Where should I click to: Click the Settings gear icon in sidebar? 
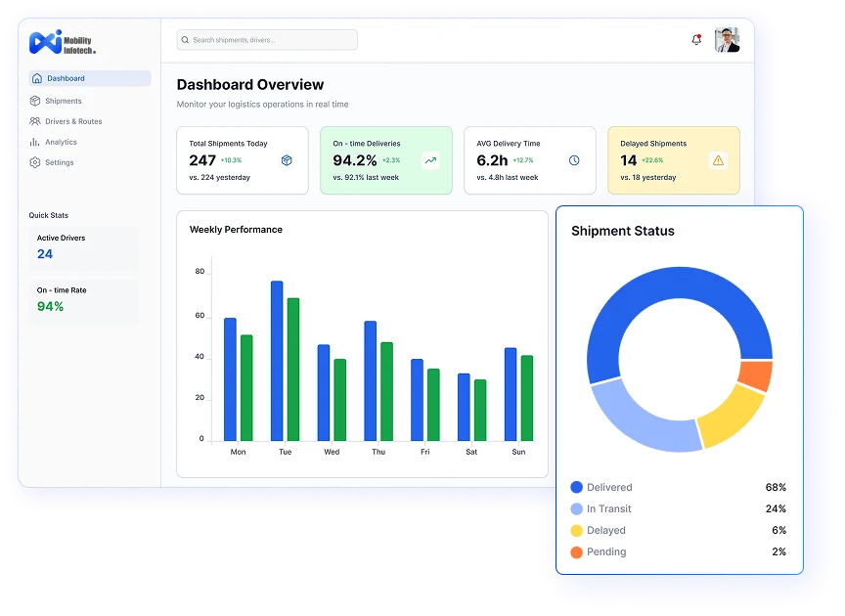[36, 162]
